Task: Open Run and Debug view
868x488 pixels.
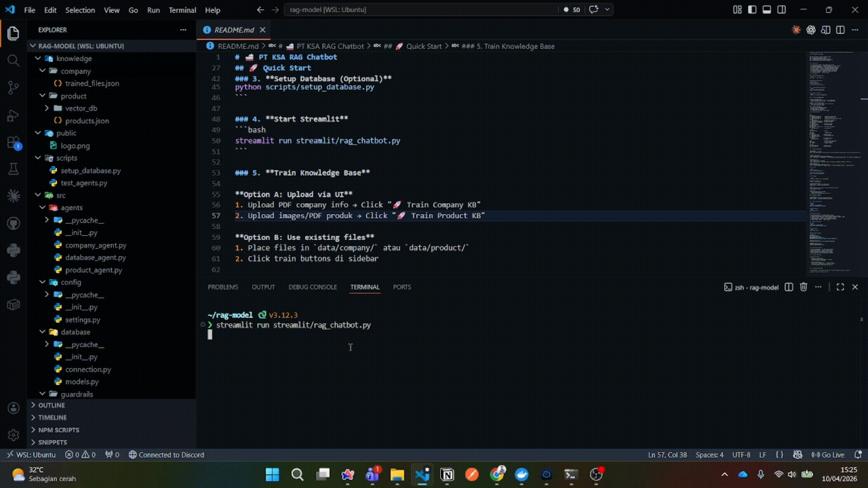Action: [14, 116]
